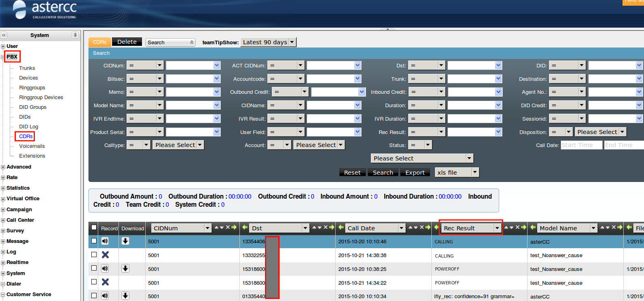Check the select-all checkbox in the table header

pyautogui.click(x=94, y=228)
